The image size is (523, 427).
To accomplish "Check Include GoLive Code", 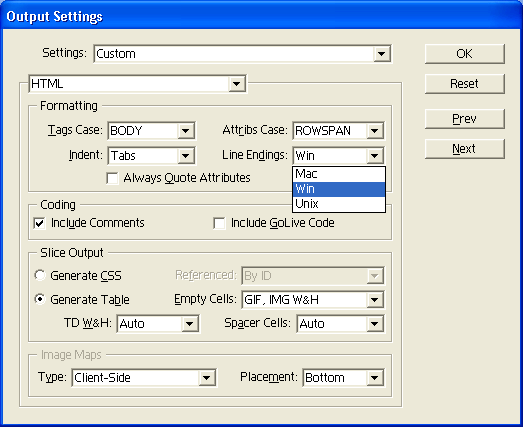I will (x=219, y=223).
